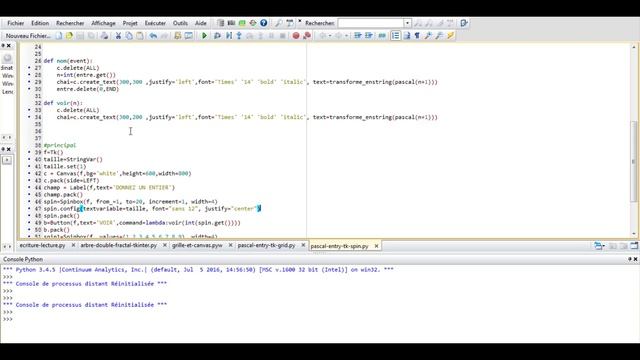
Task: Toggle breakpoint marker at line 42
Action: [29, 173]
